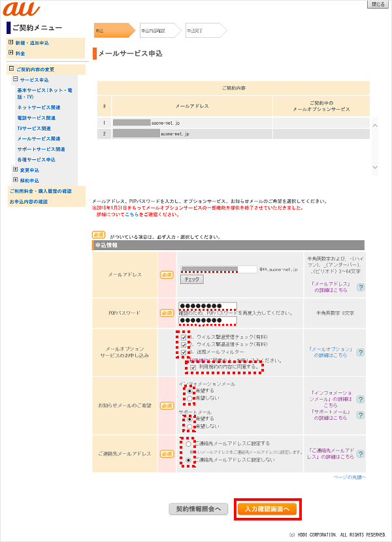
Task: Click the 入力確認画面へ button
Action: (267, 509)
